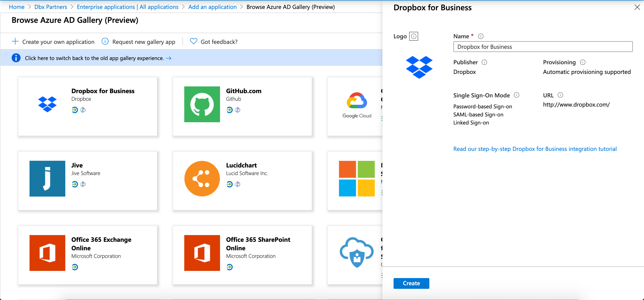Click the Name input field
This screenshot has height=300, width=644.
click(543, 47)
